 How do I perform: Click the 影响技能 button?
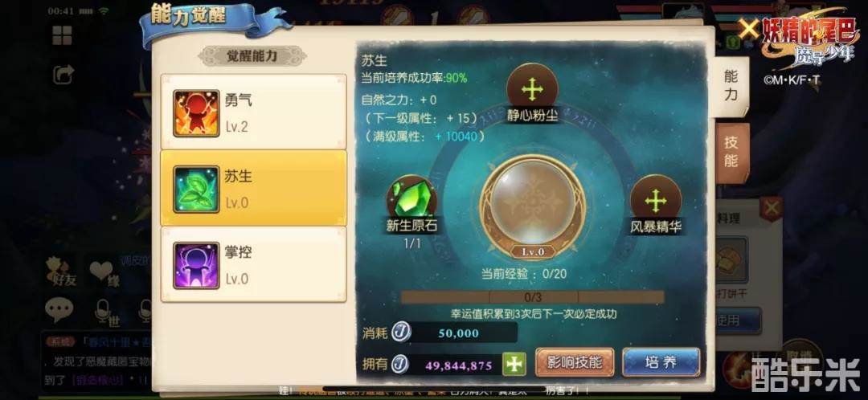[574, 363]
